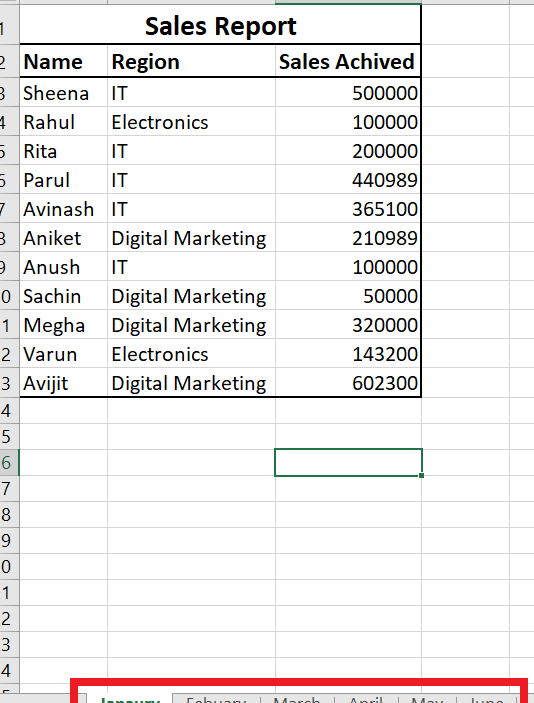
Task: Select Anush's sales value 100000
Action: (x=348, y=267)
